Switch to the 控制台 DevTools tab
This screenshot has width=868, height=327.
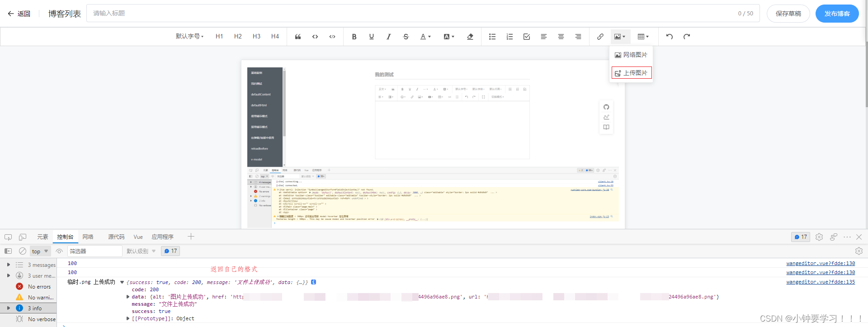(x=65, y=237)
